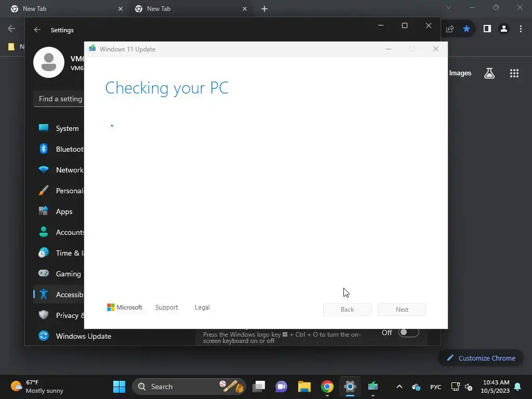Open Personalization paintbrush icon
532x399 pixels.
pyautogui.click(x=44, y=190)
